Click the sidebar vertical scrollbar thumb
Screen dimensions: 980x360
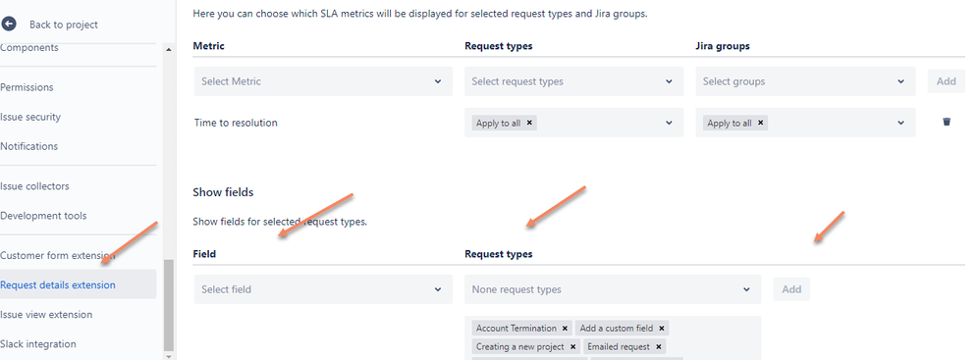169,306
